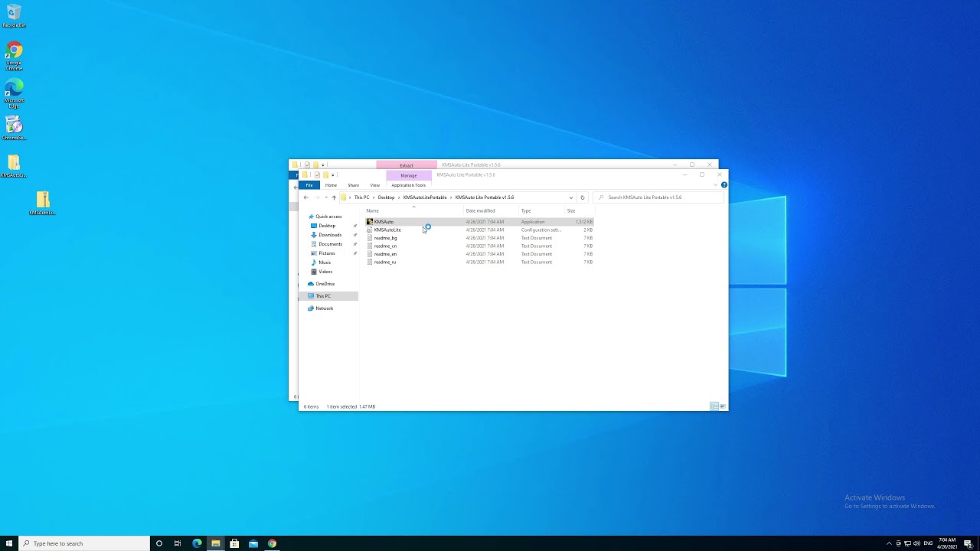Go back using the Explorer back arrow
This screenshot has height=551, width=980.
(x=306, y=197)
